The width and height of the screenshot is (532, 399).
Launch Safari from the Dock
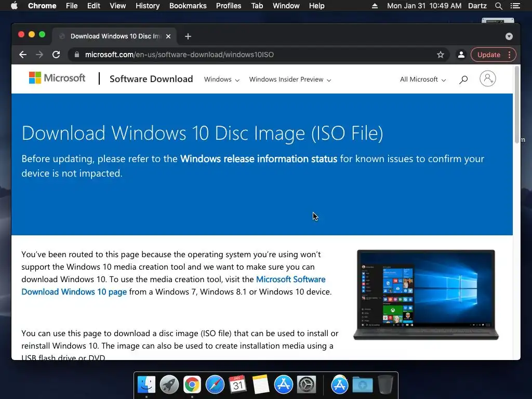pyautogui.click(x=215, y=384)
